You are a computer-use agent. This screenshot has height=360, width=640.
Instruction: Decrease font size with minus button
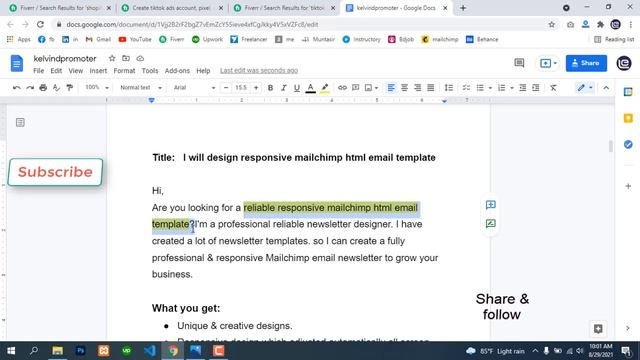(x=226, y=87)
